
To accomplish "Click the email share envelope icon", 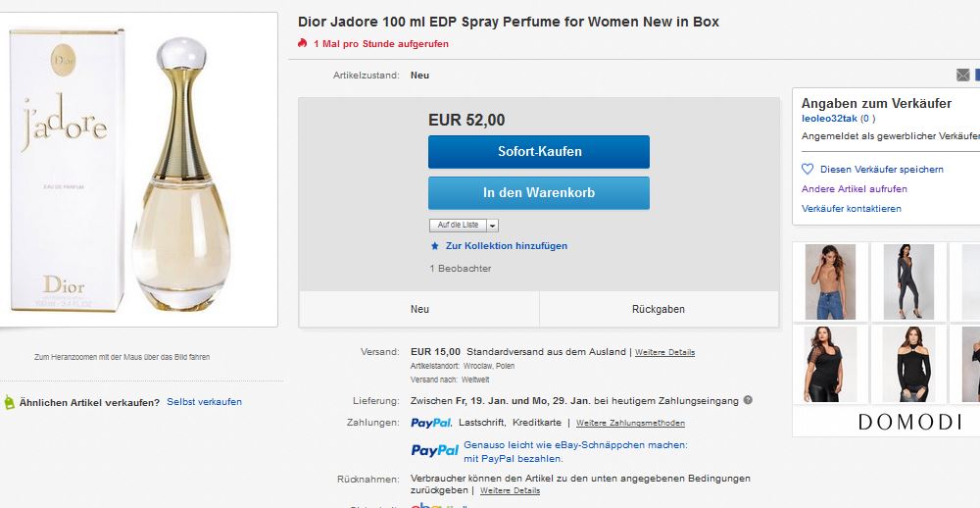I will [962, 76].
